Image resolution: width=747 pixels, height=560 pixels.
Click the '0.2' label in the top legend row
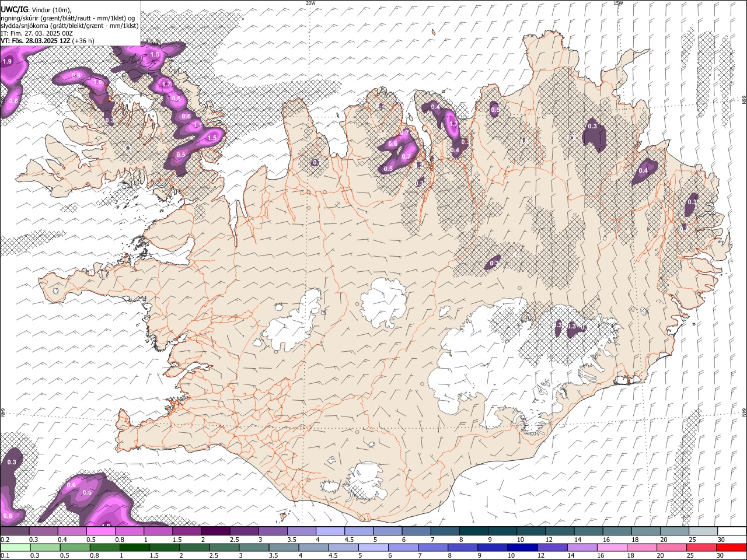[5, 540]
